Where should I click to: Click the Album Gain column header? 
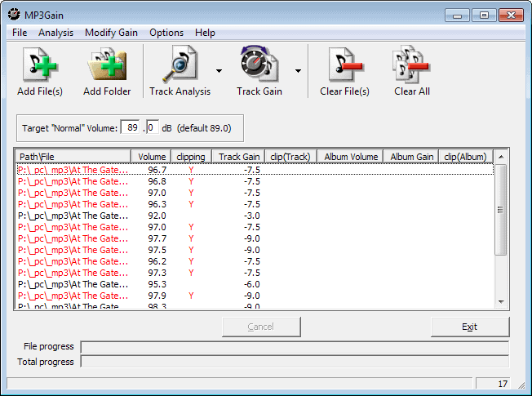[x=411, y=157]
